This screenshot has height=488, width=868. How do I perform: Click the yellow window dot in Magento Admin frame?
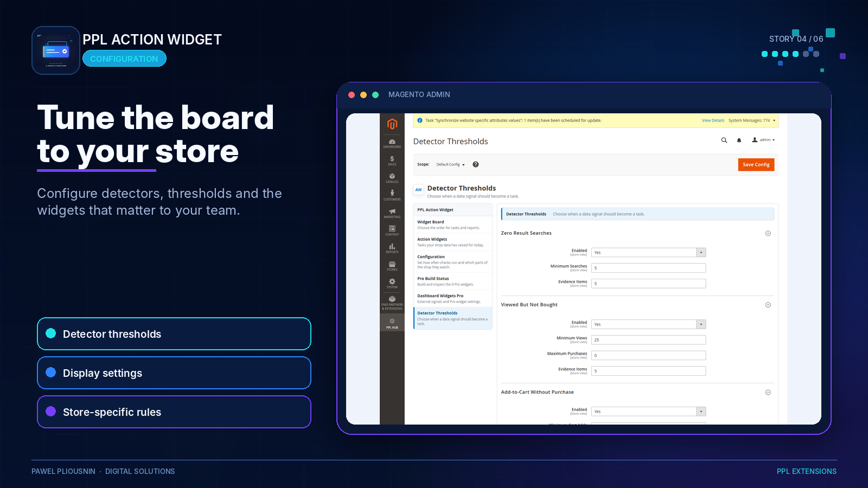[363, 95]
